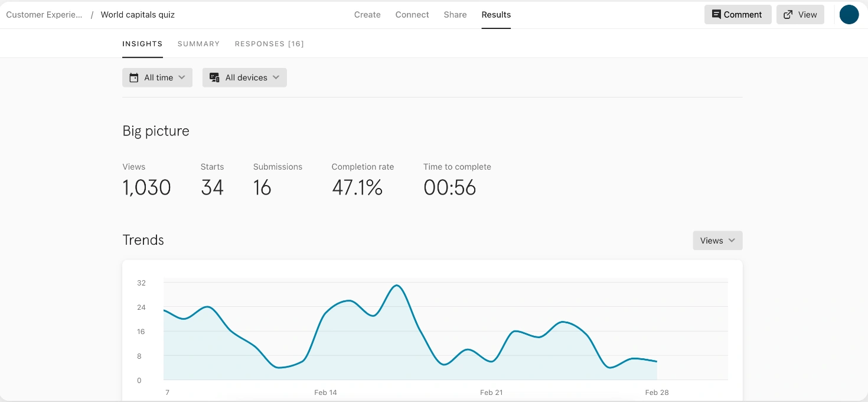Click the devices icon in the All devices filter
868x402 pixels.
pos(214,77)
